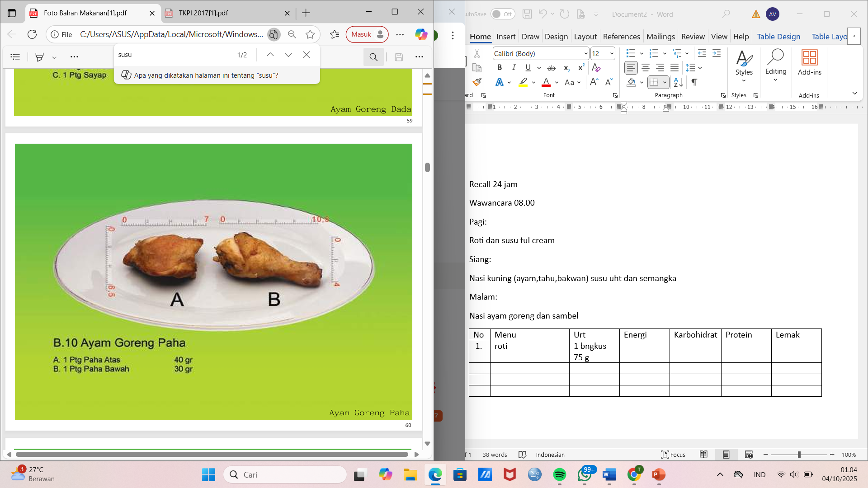Toggle Focus mode in Word status bar
Viewport: 868px width, 488px height.
coord(673,455)
